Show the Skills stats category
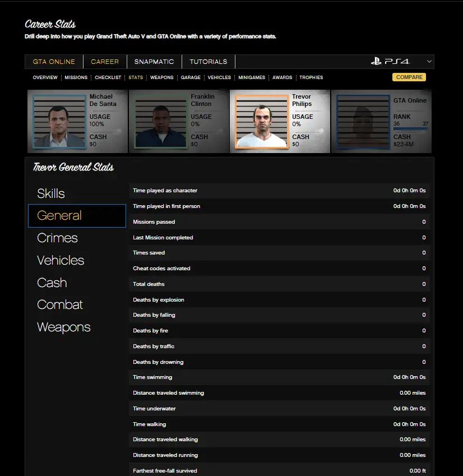Viewport: 463px width, 476px height. [51, 193]
